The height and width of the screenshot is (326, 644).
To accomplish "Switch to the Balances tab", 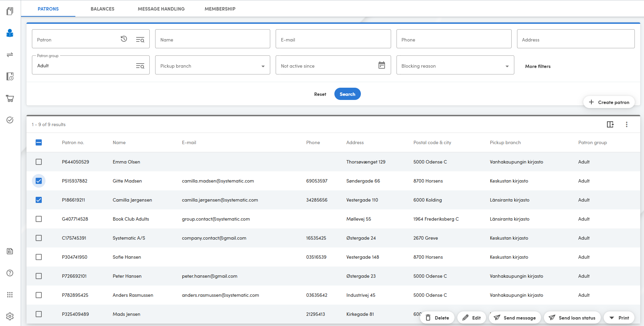I will pyautogui.click(x=103, y=9).
